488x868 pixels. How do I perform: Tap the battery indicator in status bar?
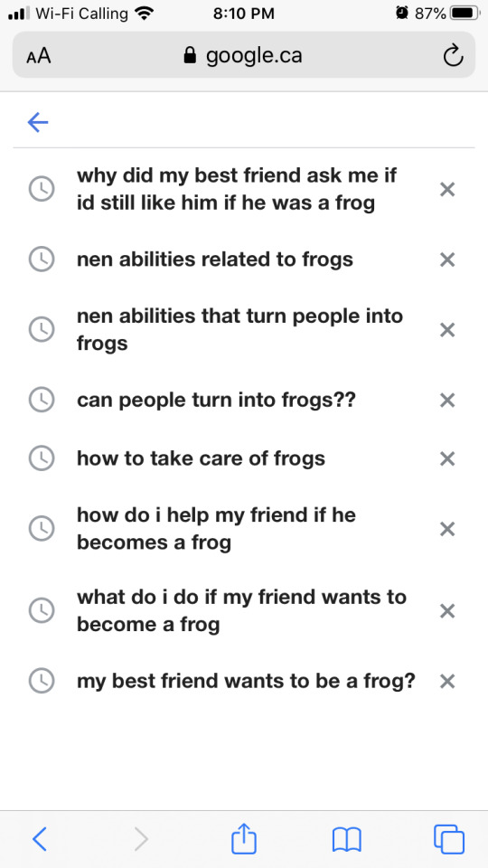tap(465, 14)
